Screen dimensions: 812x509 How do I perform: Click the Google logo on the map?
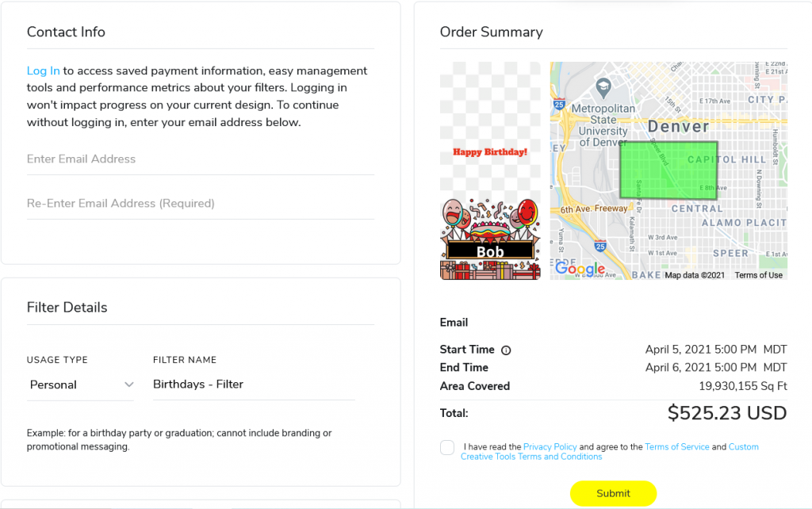[580, 270]
